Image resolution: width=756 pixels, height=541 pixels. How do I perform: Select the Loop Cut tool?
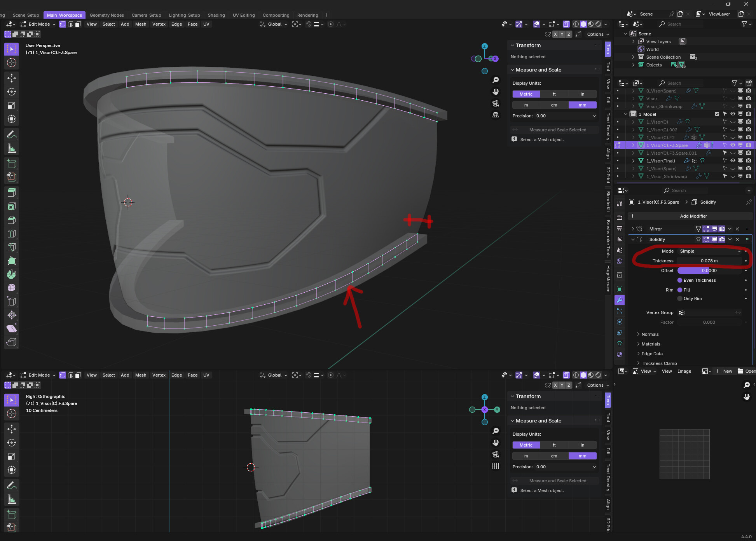pyautogui.click(x=12, y=234)
